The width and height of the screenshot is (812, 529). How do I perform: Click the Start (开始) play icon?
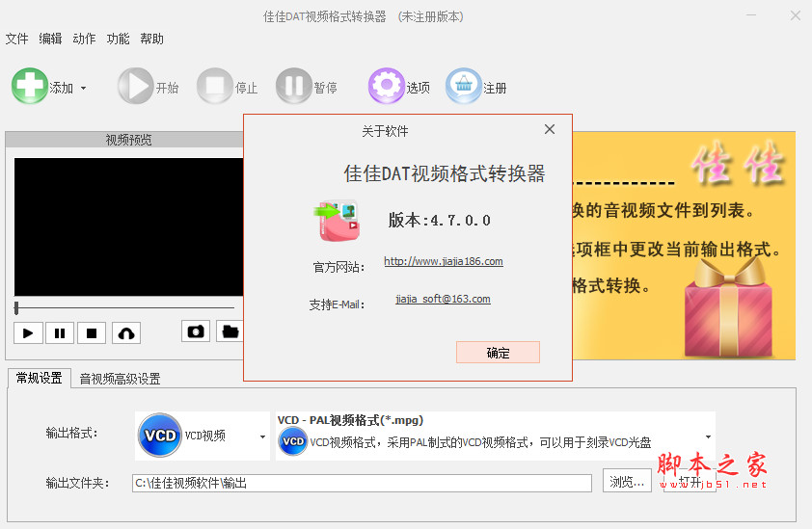[x=135, y=86]
